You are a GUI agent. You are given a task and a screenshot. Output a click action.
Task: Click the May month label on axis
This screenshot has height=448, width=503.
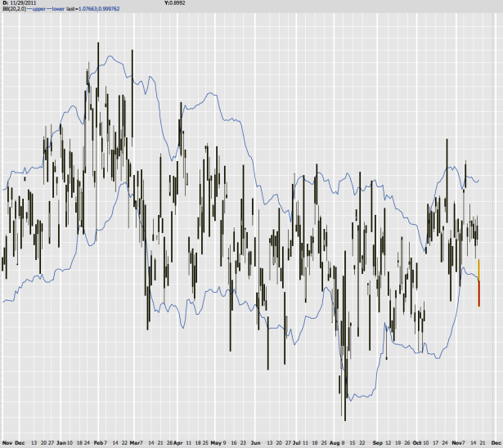tap(216, 443)
